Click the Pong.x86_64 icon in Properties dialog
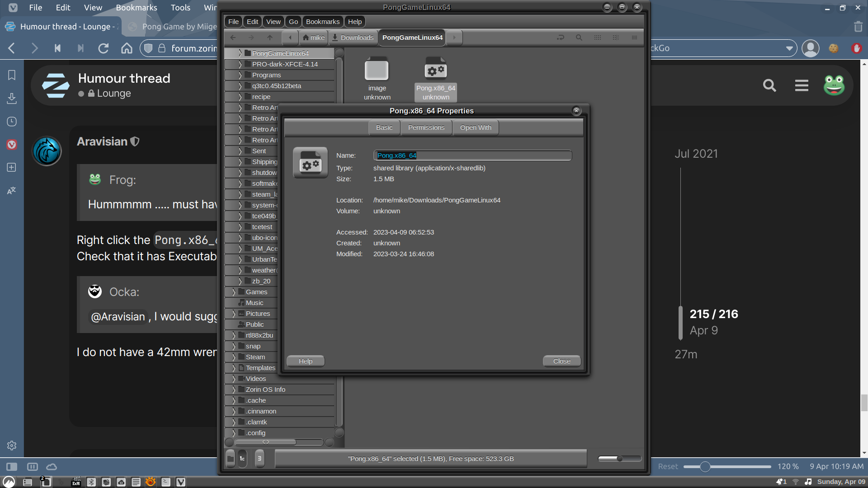The width and height of the screenshot is (868, 488). pyautogui.click(x=311, y=163)
